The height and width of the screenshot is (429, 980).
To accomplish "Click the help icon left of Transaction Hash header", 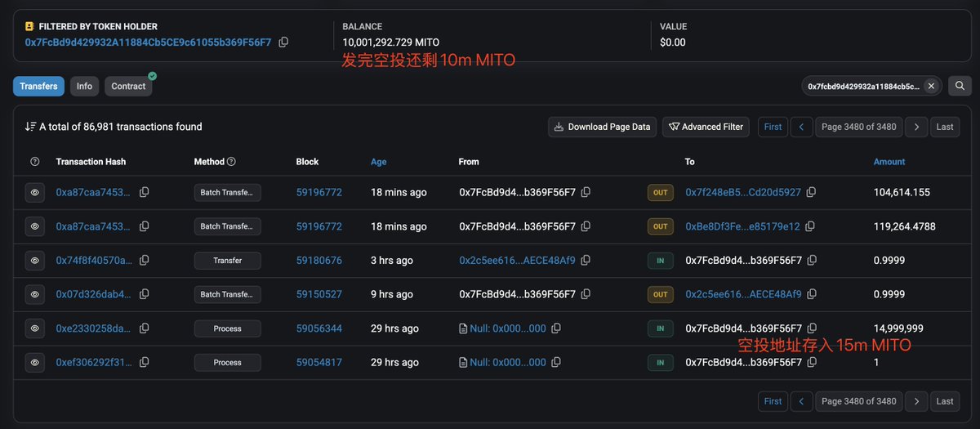I will pyautogui.click(x=34, y=162).
